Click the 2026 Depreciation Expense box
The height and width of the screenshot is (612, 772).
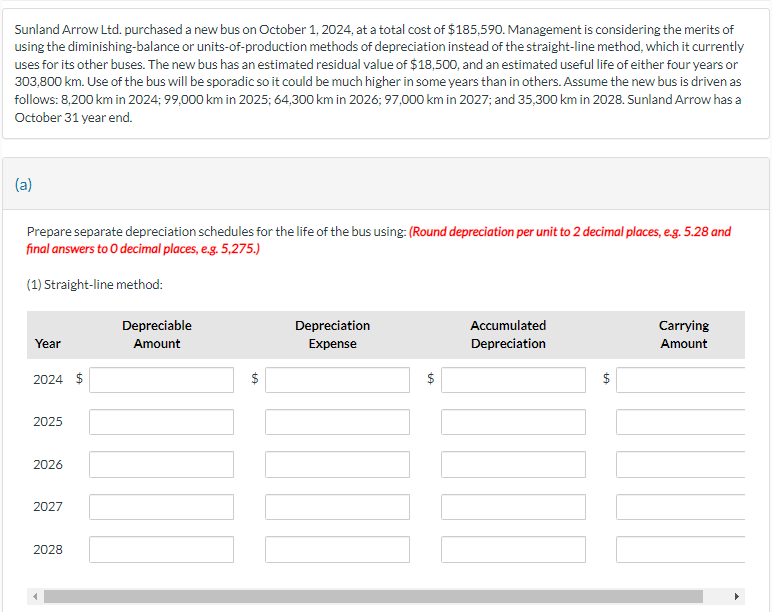pos(337,465)
